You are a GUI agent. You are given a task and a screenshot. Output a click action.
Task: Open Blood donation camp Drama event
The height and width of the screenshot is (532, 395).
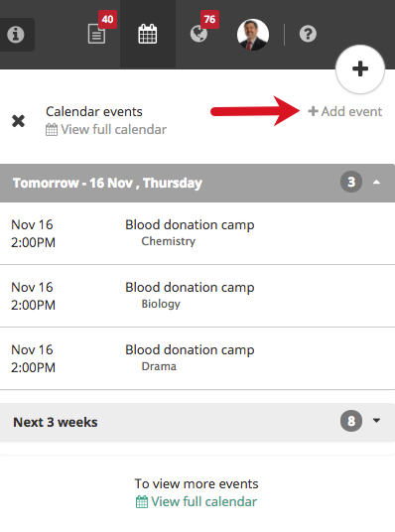click(197, 358)
